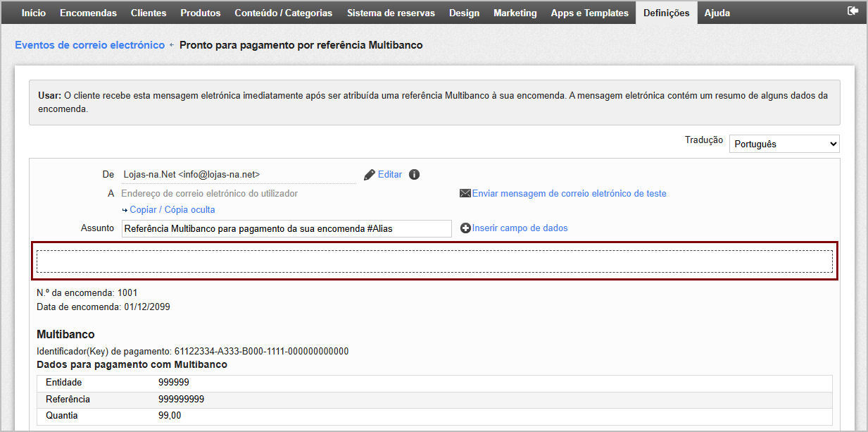
Task: Click Dados para pagamento com Multibanco heading
Action: pyautogui.click(x=132, y=364)
